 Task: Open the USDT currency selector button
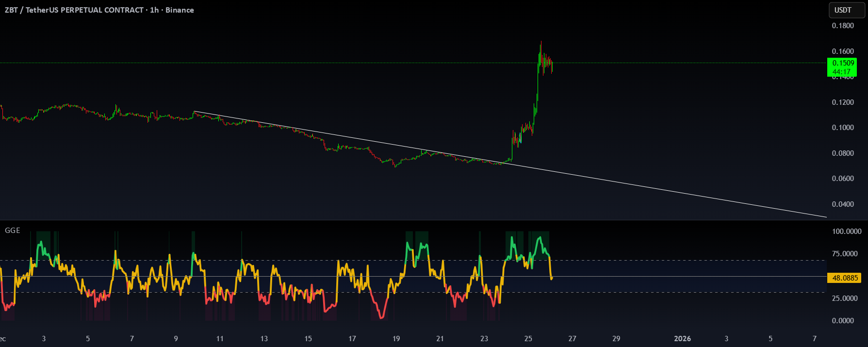(847, 10)
